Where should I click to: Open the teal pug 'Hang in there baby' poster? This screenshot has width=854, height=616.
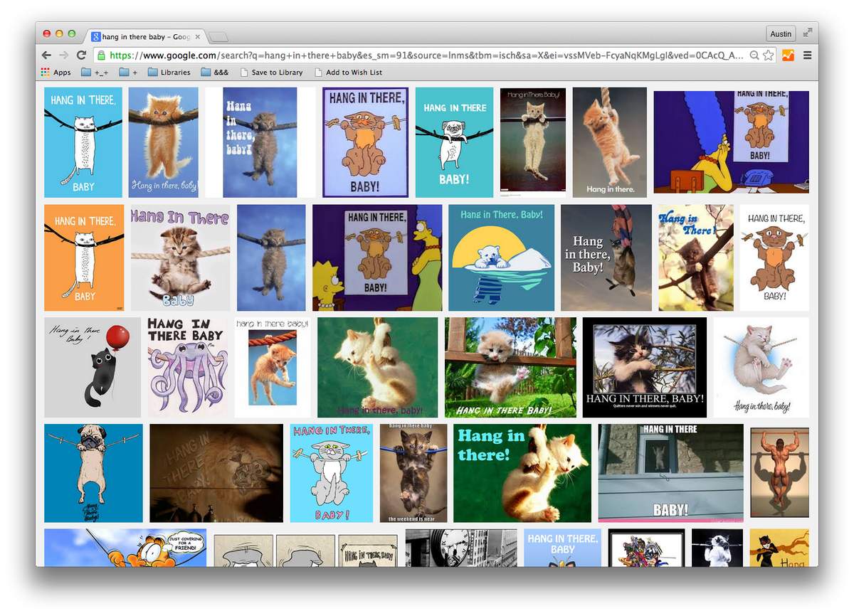click(454, 142)
